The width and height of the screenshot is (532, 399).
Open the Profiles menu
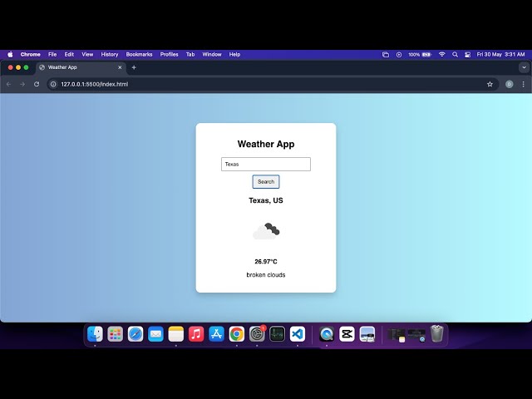point(169,54)
